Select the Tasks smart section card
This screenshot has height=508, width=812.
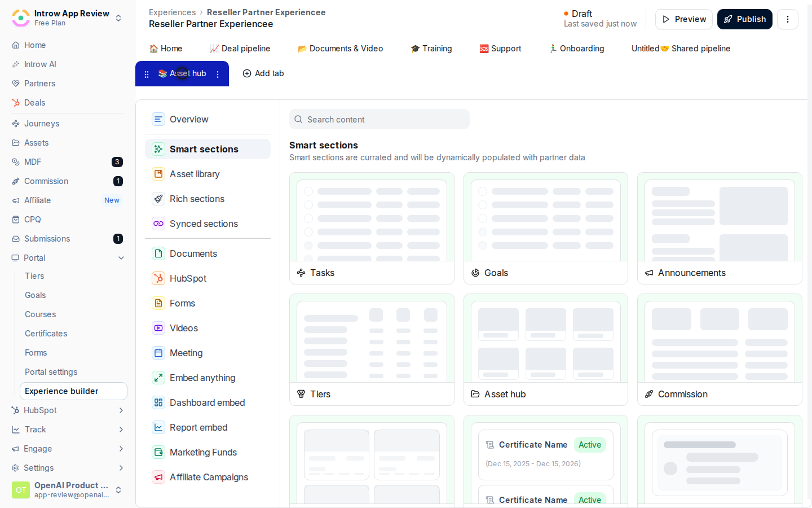click(x=372, y=228)
